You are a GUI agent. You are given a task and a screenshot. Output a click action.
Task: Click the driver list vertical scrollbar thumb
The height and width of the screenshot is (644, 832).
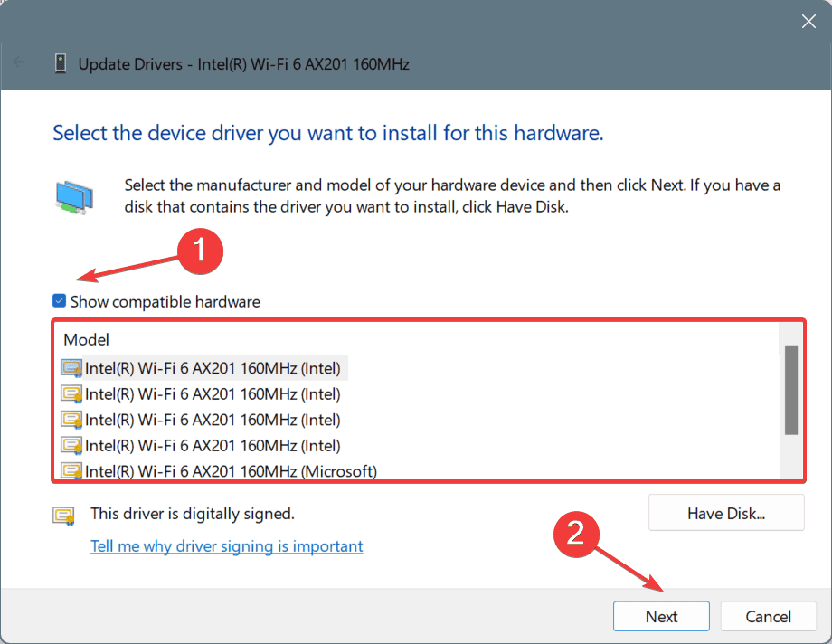pos(791,390)
